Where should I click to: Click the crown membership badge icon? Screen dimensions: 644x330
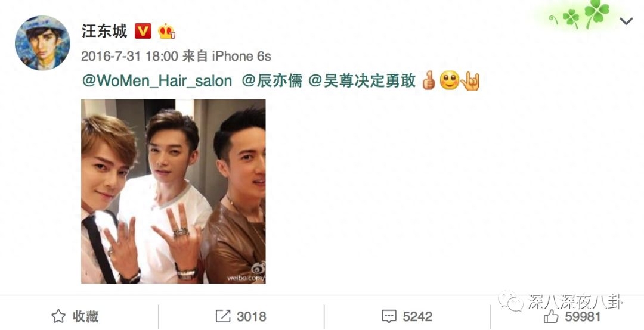(167, 31)
